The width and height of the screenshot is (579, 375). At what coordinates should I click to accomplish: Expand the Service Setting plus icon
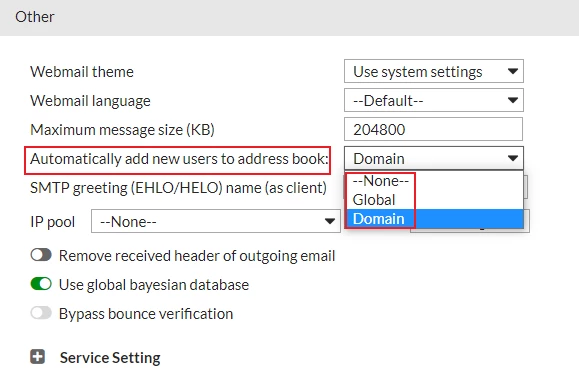(x=38, y=357)
